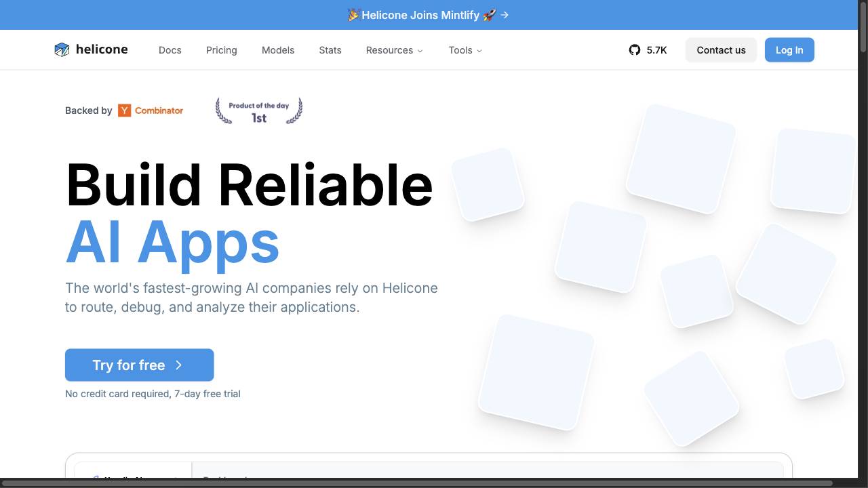Select Stats in the navigation bar
Image resolution: width=868 pixels, height=488 pixels.
click(330, 50)
